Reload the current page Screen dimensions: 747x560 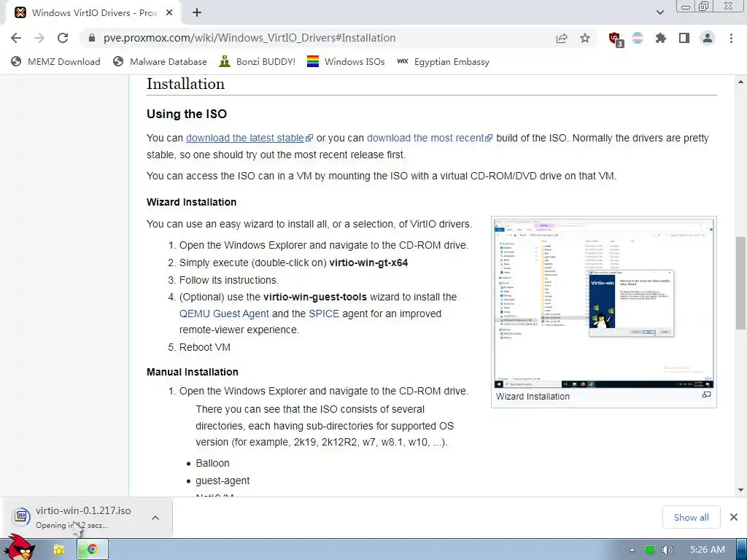click(x=63, y=38)
